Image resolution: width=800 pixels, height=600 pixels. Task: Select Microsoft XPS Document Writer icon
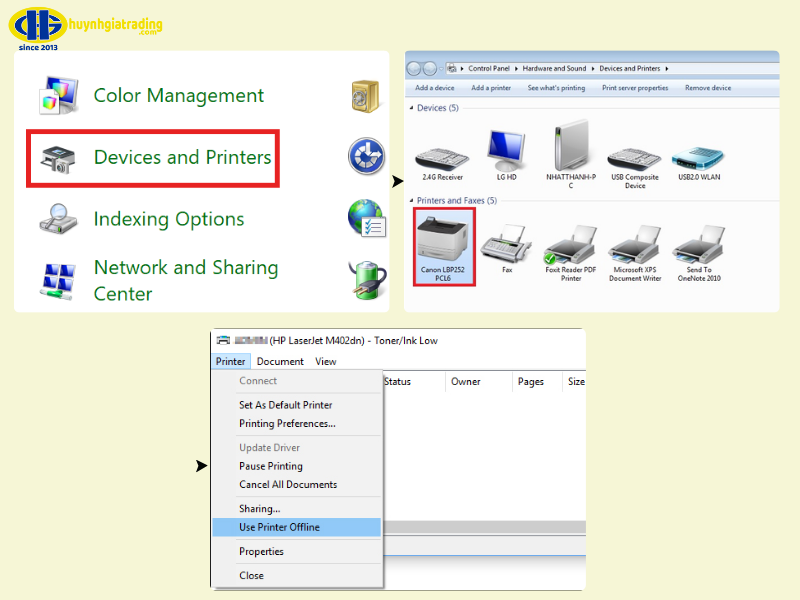(634, 246)
